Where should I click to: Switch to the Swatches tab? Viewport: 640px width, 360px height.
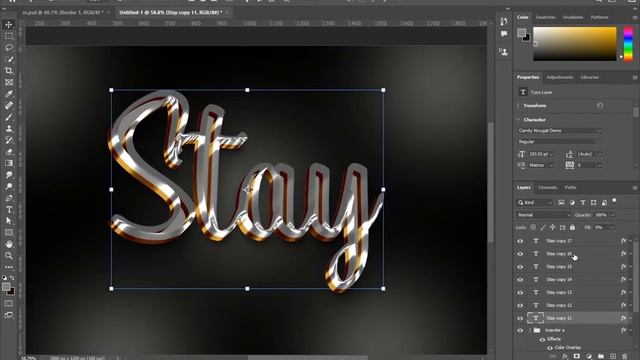[x=545, y=18]
